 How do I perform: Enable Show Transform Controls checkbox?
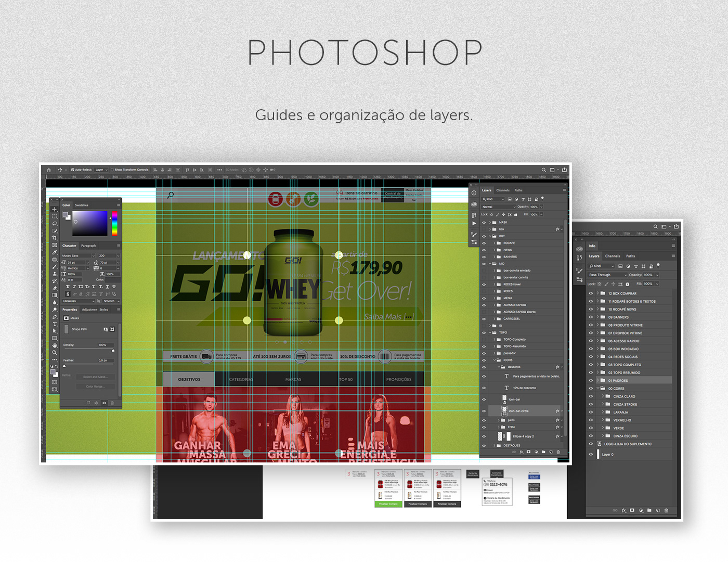pos(112,170)
